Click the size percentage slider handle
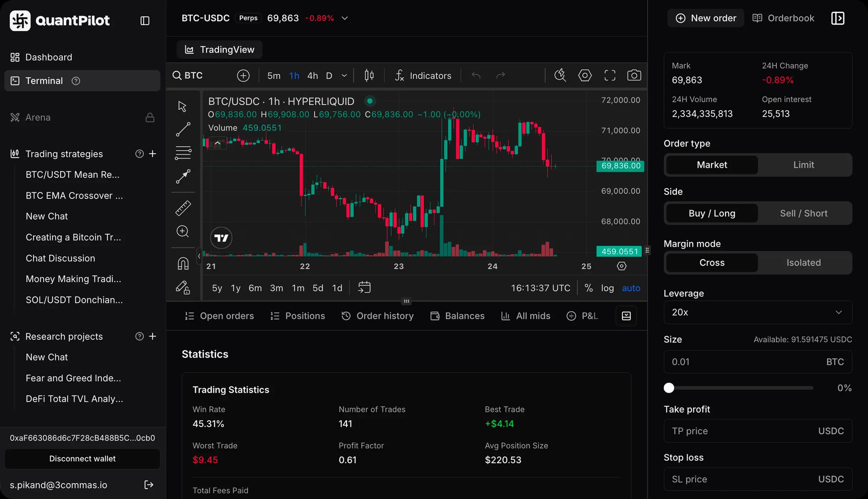This screenshot has width=868, height=499. tap(669, 388)
